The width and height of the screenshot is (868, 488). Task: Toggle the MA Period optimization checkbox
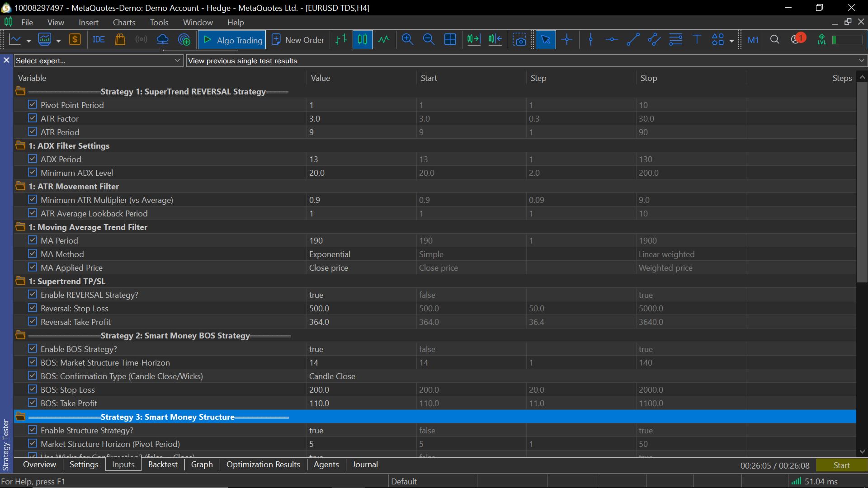pos(32,240)
